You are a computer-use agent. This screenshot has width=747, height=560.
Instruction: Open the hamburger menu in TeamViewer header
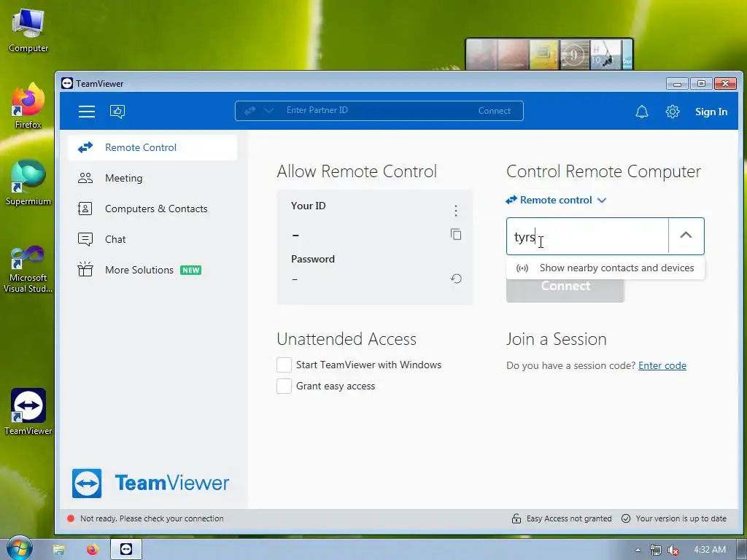point(87,112)
